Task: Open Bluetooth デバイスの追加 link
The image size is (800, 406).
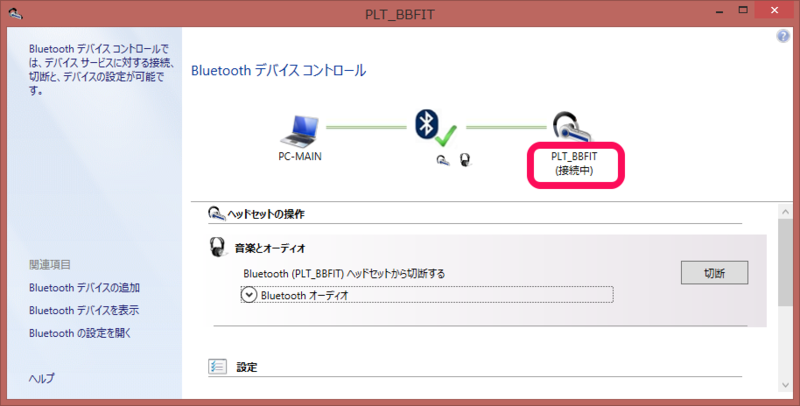Action: tap(84, 288)
